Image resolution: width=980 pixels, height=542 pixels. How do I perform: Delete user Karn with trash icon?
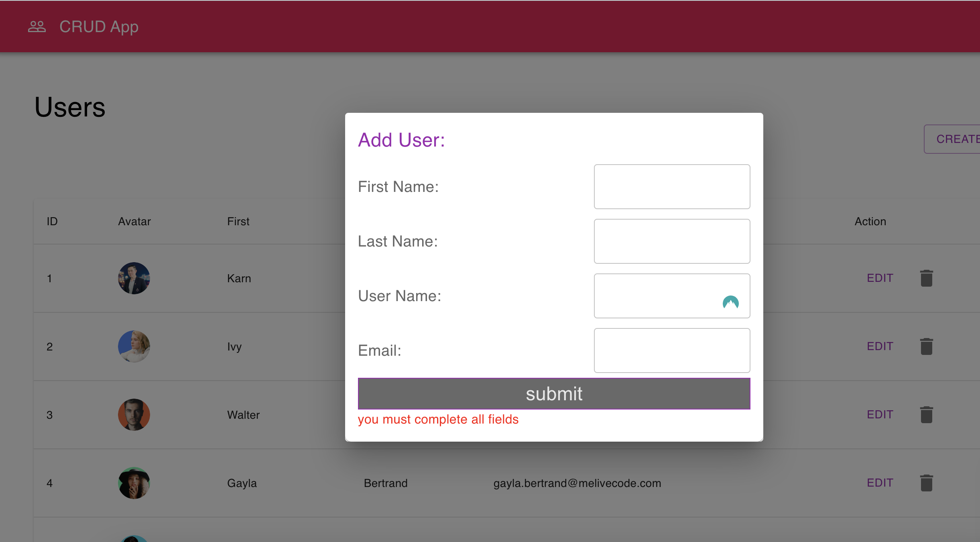[926, 278]
